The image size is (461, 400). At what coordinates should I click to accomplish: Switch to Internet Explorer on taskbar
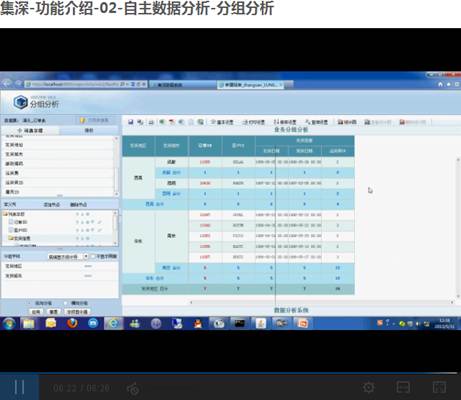click(x=114, y=323)
